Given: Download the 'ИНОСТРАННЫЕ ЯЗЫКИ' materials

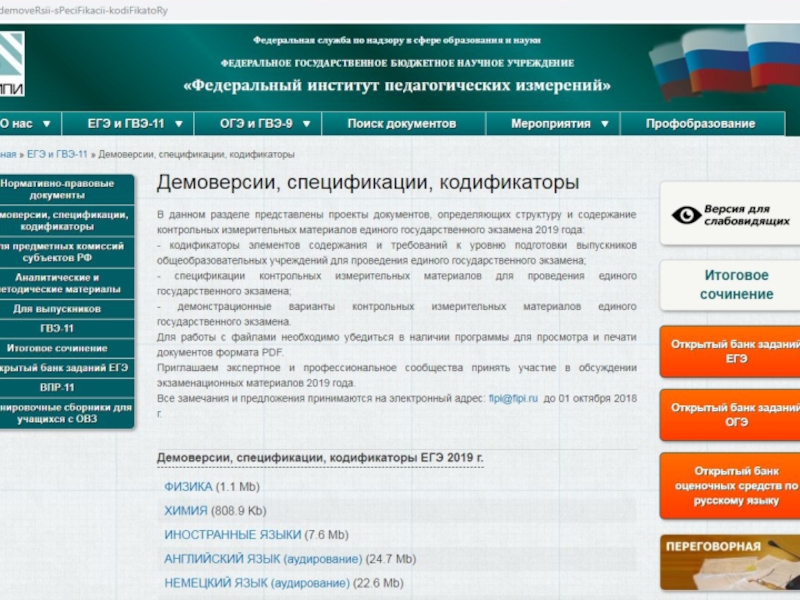Looking at the screenshot, I should click(x=233, y=535).
